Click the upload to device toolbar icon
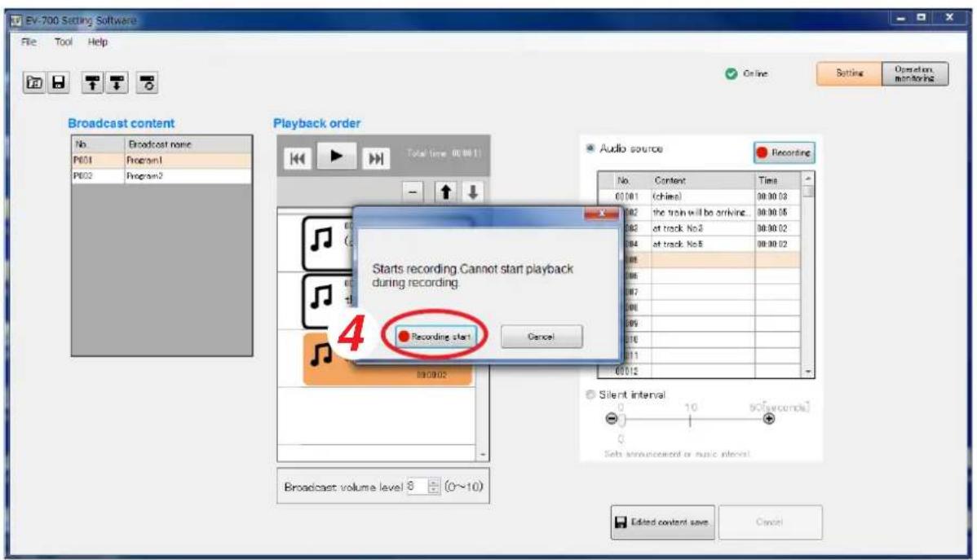The width and height of the screenshot is (977, 560). (92, 82)
